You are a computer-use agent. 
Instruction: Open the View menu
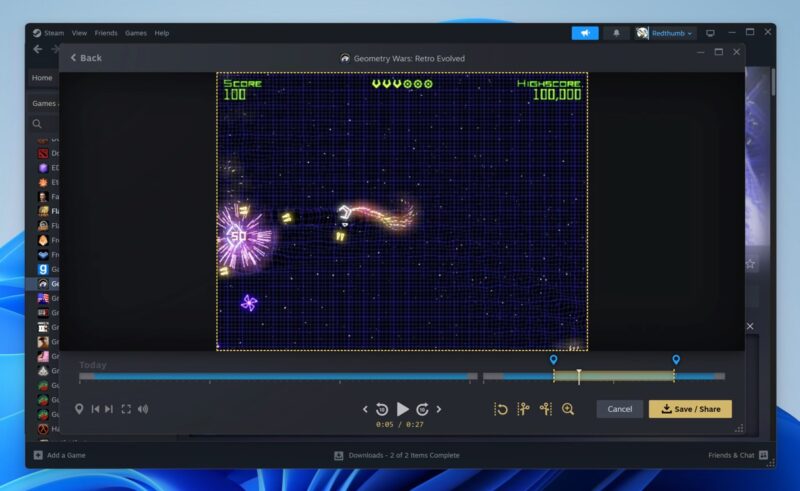point(79,33)
